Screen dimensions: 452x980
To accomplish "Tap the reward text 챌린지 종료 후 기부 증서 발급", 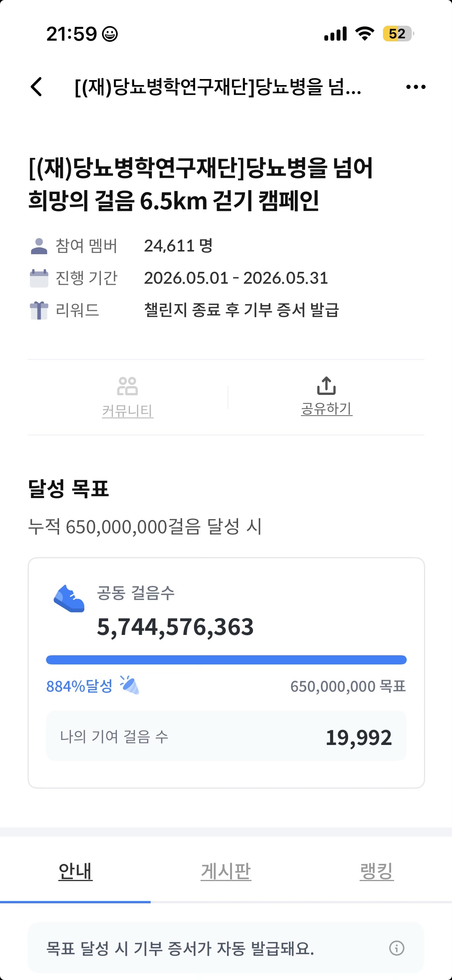I will (242, 310).
